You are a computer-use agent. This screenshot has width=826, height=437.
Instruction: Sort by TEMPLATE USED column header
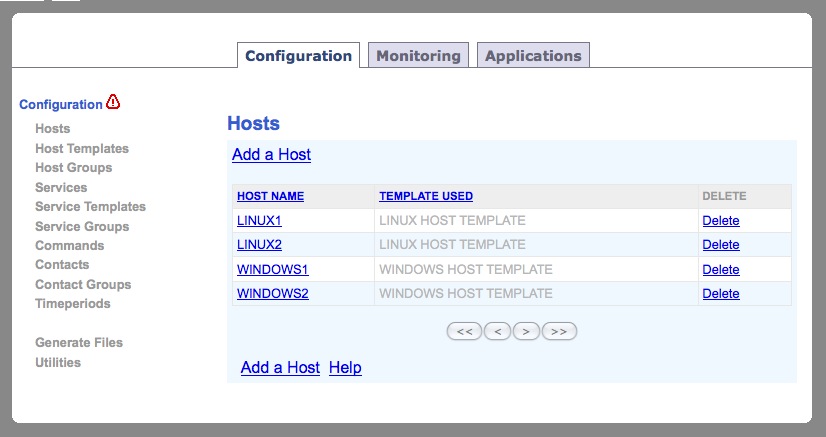click(x=426, y=196)
